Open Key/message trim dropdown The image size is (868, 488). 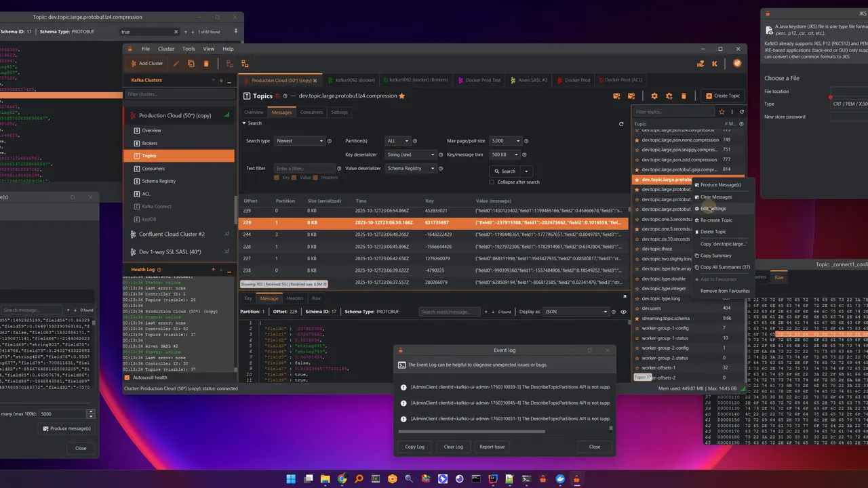coord(505,155)
